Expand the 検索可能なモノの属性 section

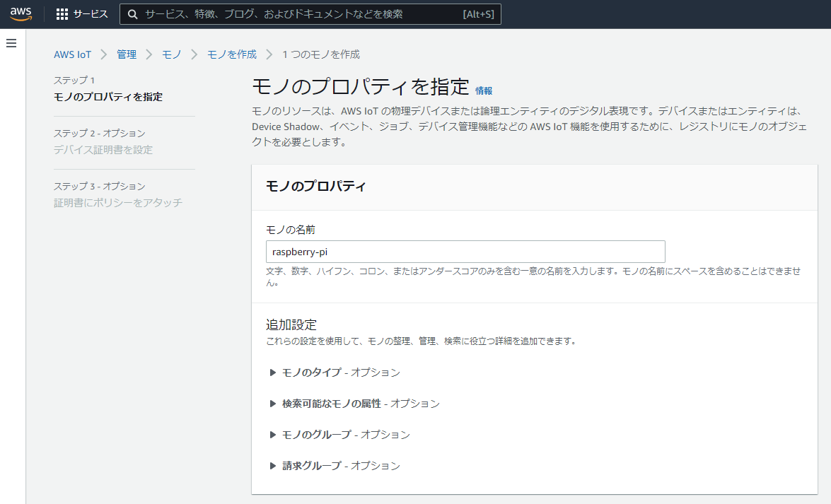[x=274, y=404]
